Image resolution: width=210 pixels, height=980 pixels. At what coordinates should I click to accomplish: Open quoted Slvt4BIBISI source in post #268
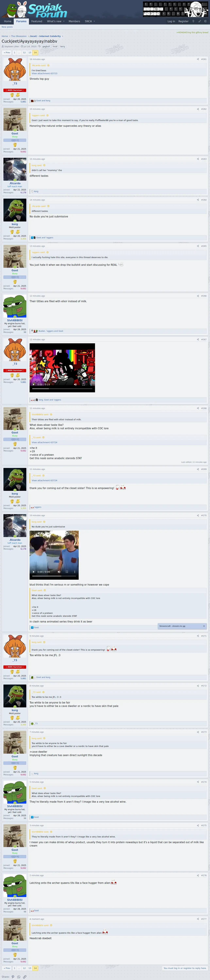point(51,415)
